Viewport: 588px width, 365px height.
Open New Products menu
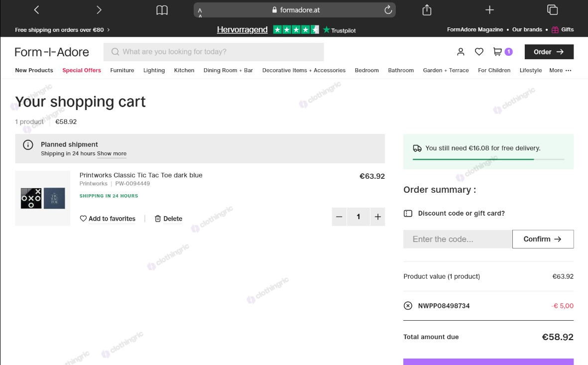34,70
